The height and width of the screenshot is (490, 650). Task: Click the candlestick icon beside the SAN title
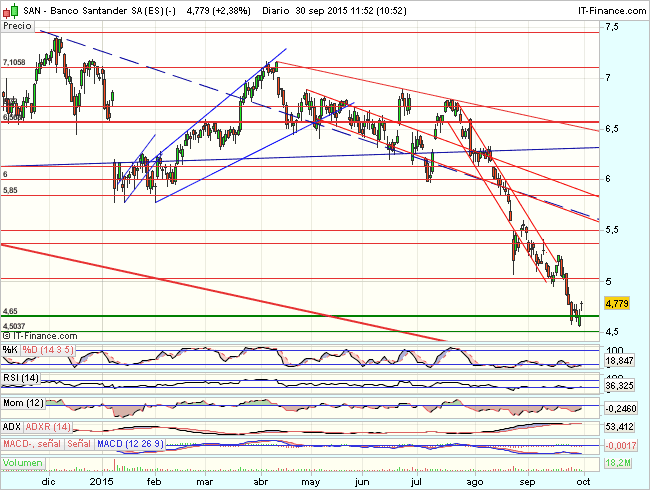(10, 11)
